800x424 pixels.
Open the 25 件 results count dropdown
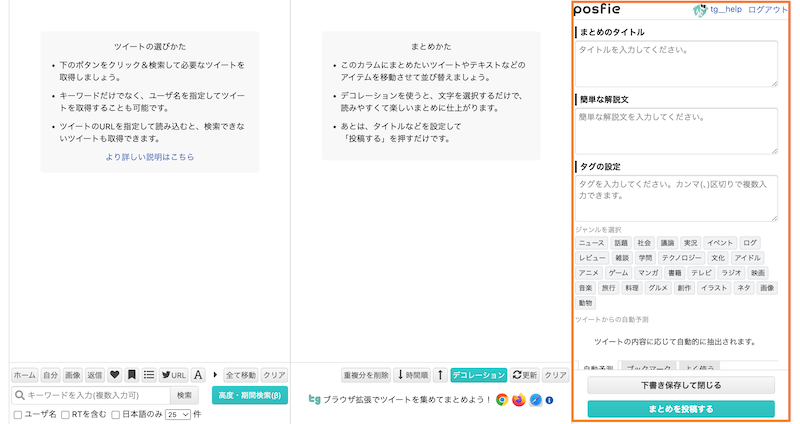[x=178, y=414]
